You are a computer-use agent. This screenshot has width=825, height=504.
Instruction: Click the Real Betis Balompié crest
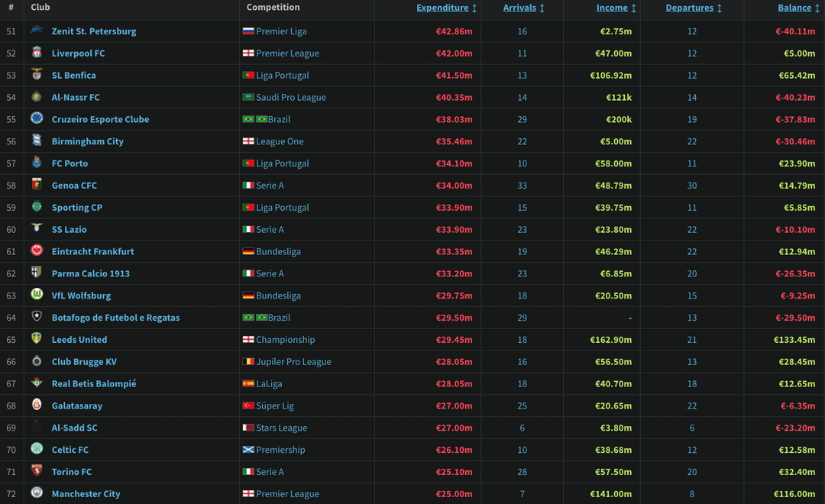pyautogui.click(x=37, y=383)
